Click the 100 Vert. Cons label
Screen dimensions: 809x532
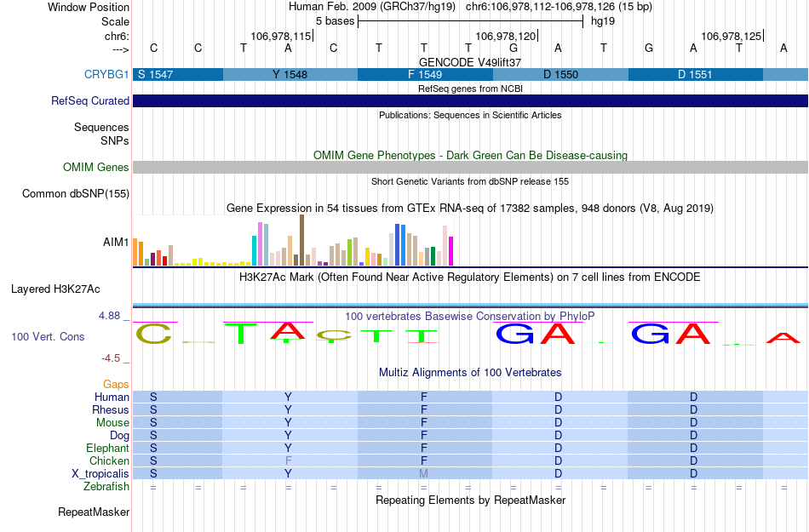(x=48, y=336)
